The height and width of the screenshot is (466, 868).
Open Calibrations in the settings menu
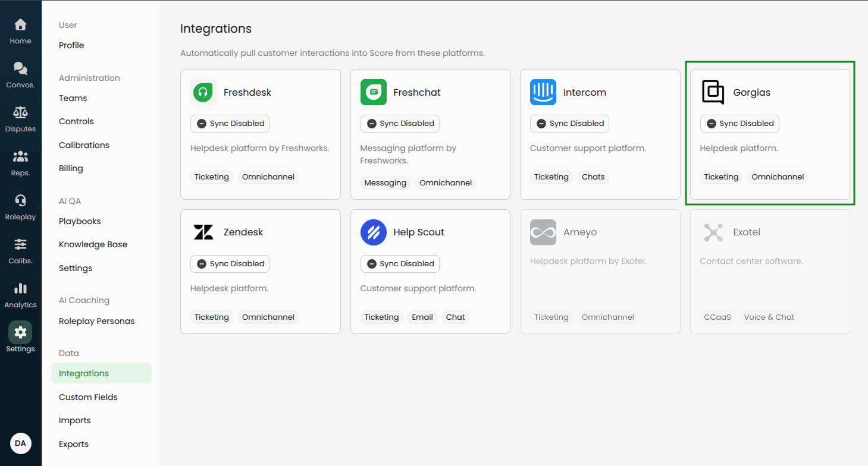84,145
